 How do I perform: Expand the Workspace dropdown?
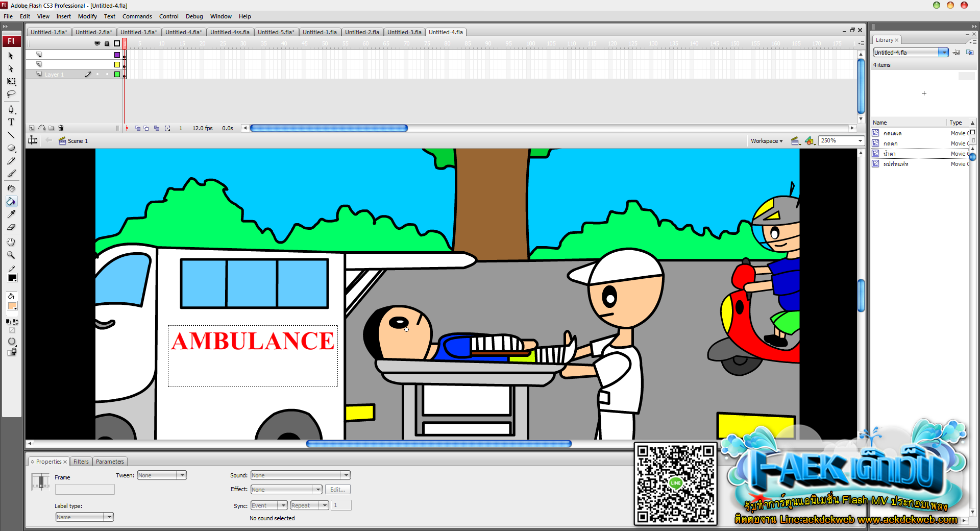click(766, 141)
